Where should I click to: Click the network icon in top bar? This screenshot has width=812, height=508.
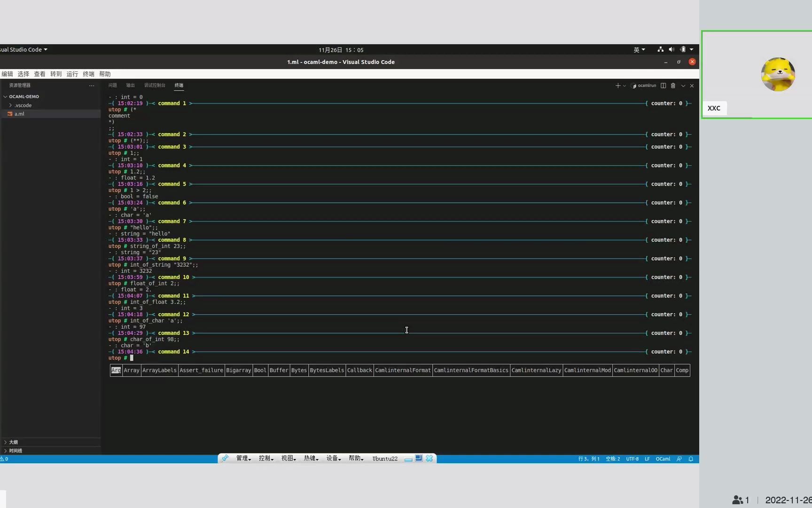(x=660, y=49)
